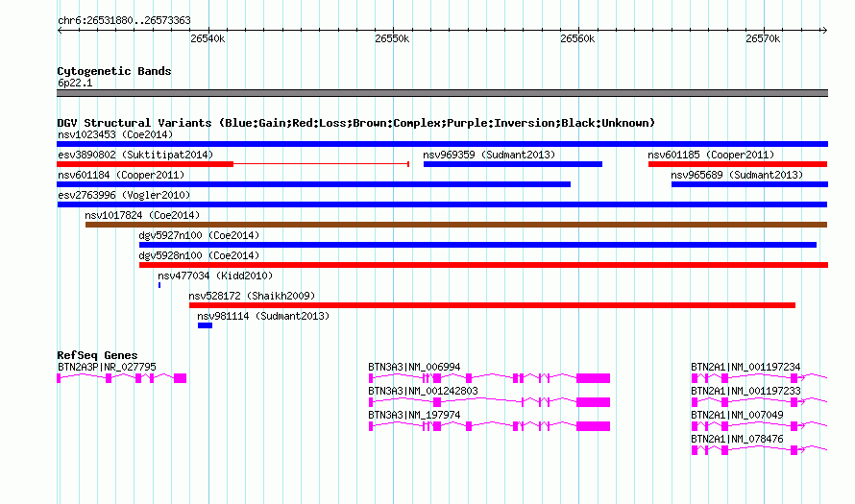Select the BTN3A3 NM_197974 gene model
Viewport: 855px width, 504px height.
489,426
